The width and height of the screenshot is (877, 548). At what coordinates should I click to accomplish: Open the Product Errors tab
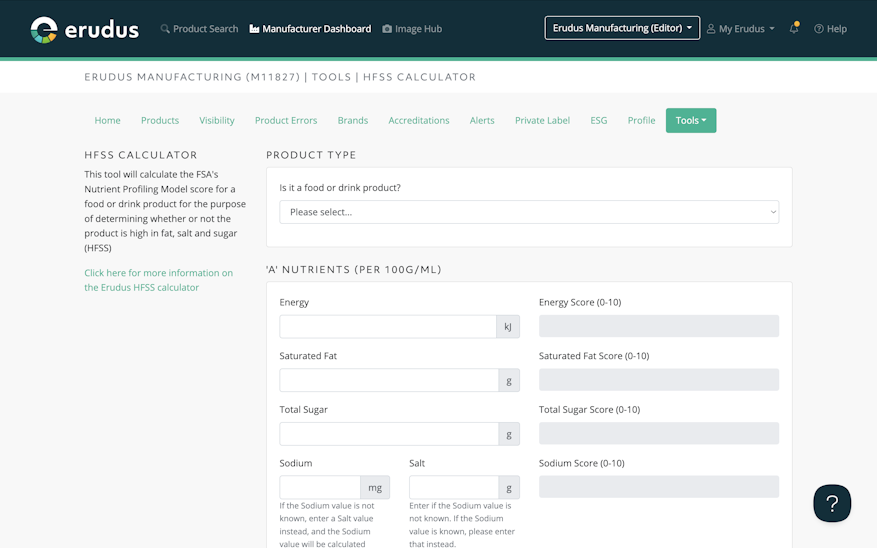click(x=286, y=120)
